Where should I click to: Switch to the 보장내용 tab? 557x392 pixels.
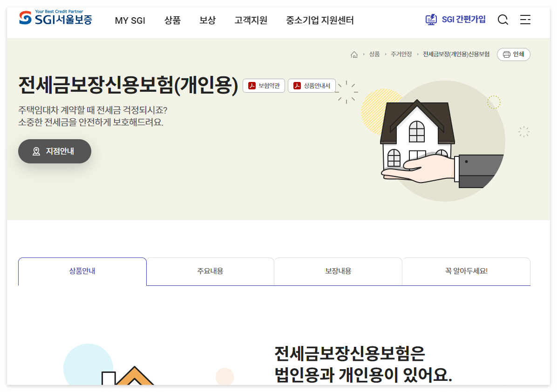(x=338, y=271)
